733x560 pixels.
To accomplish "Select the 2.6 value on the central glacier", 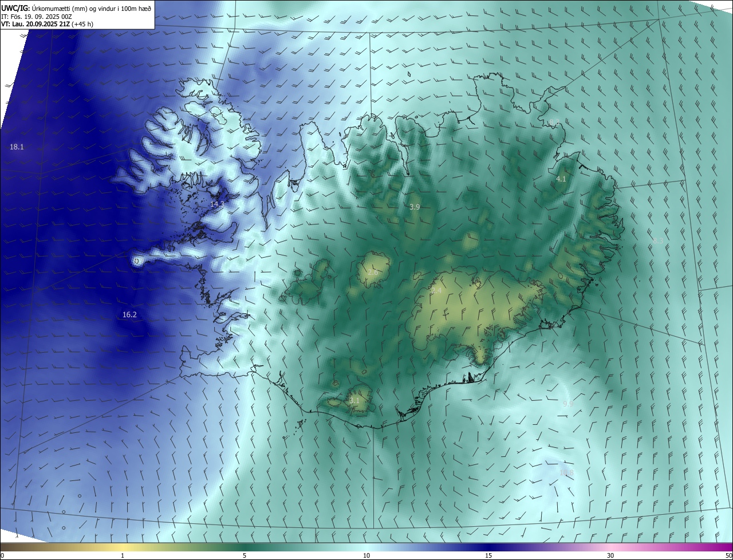I will tap(372, 273).
